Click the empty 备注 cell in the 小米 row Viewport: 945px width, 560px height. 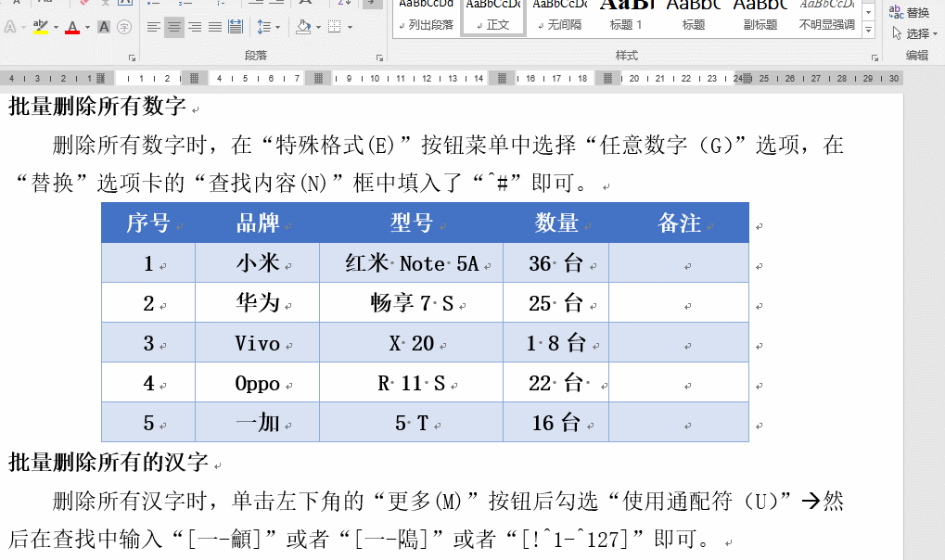click(x=679, y=263)
